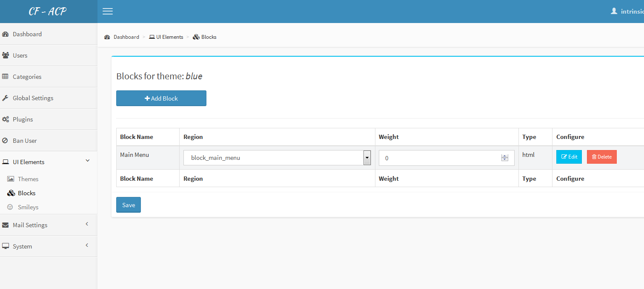Click the Blocks cubes icon in the sidebar
The image size is (644, 289).
coord(11,193)
